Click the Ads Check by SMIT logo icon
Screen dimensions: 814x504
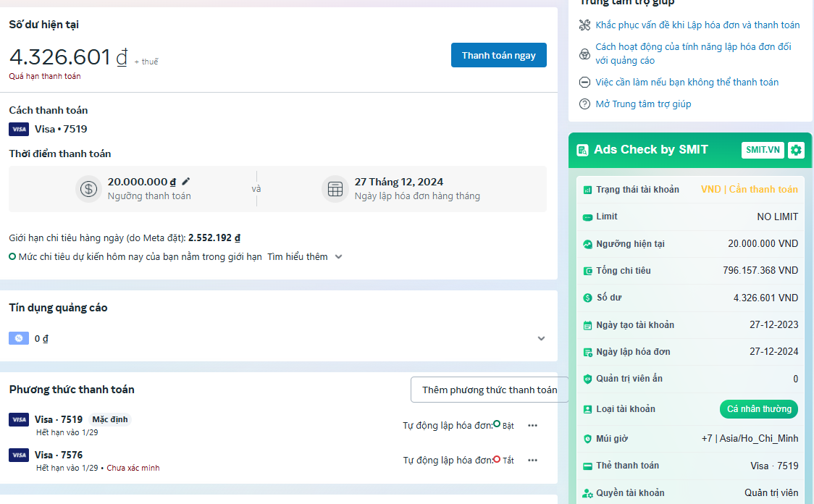(582, 150)
